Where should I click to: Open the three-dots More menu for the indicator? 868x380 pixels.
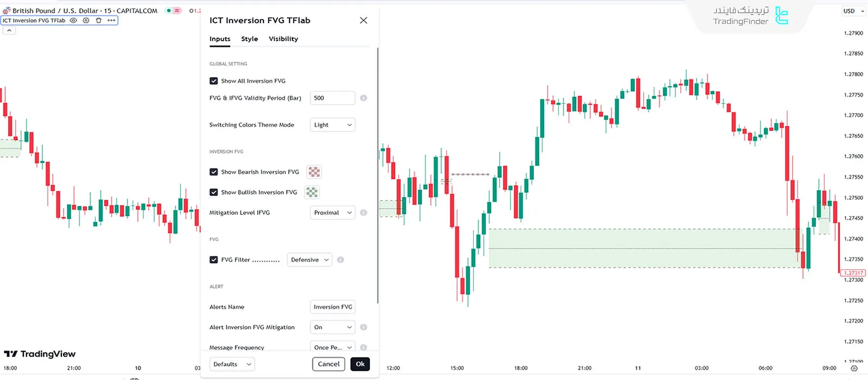tap(111, 21)
